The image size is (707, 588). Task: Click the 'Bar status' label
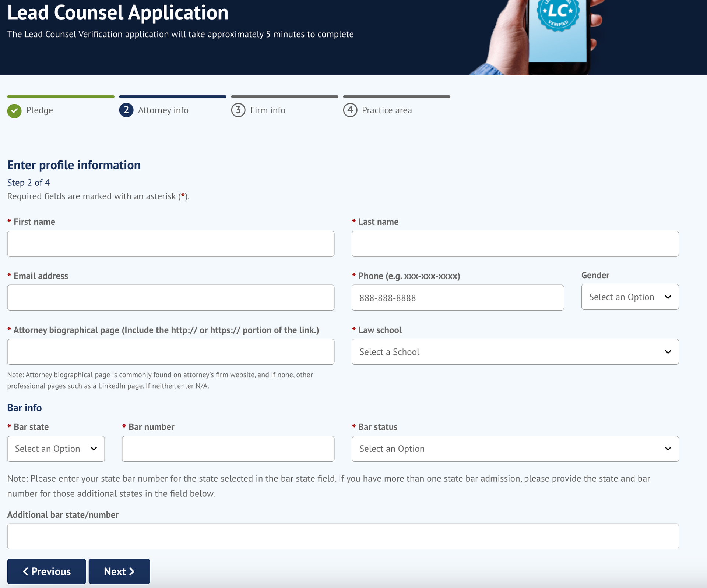click(x=378, y=427)
